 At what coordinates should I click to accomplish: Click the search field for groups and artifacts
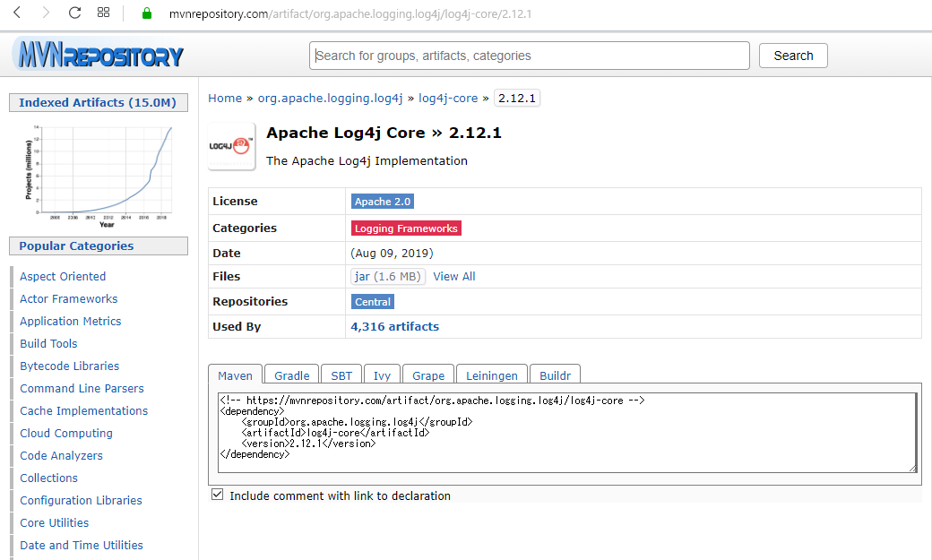(x=529, y=56)
